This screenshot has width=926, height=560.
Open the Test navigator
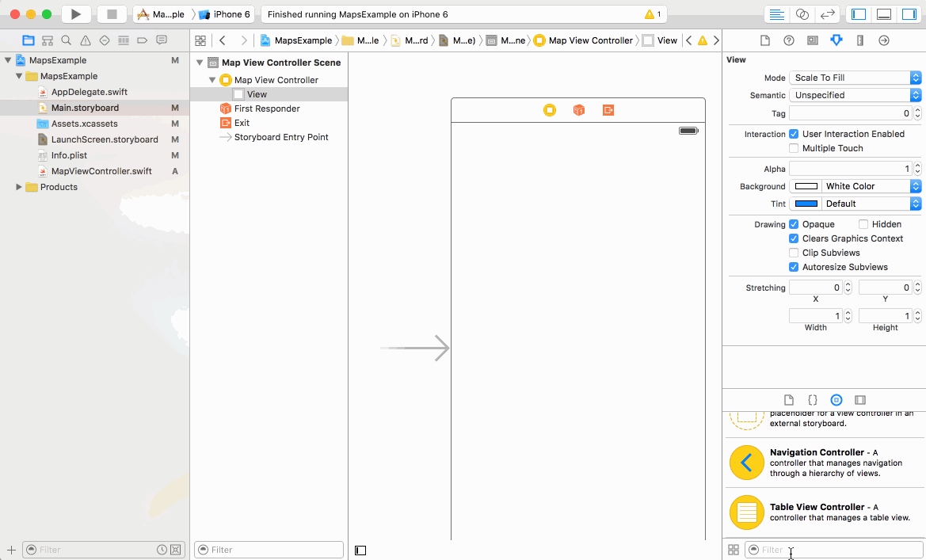[x=105, y=40]
